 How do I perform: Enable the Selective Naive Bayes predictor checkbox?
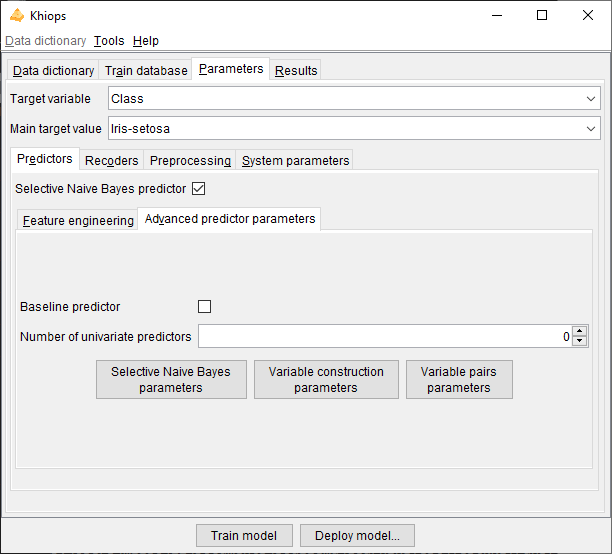click(x=198, y=188)
